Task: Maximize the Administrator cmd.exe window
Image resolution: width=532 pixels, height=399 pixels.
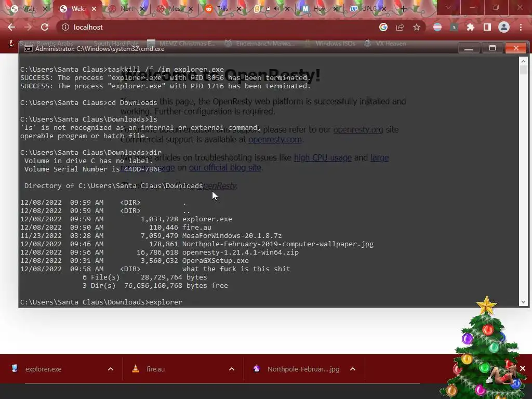Action: click(x=493, y=48)
